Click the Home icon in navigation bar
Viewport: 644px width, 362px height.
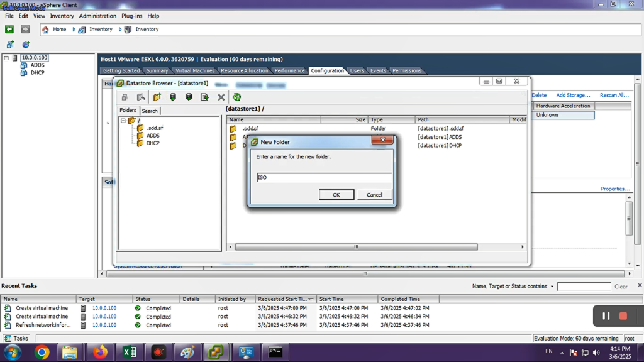[45, 30]
